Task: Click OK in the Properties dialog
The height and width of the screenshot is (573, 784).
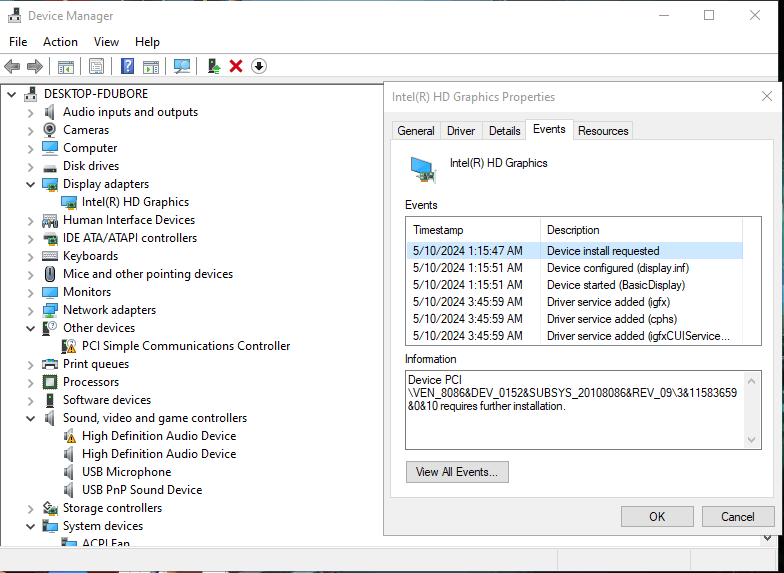Action: pos(657,516)
